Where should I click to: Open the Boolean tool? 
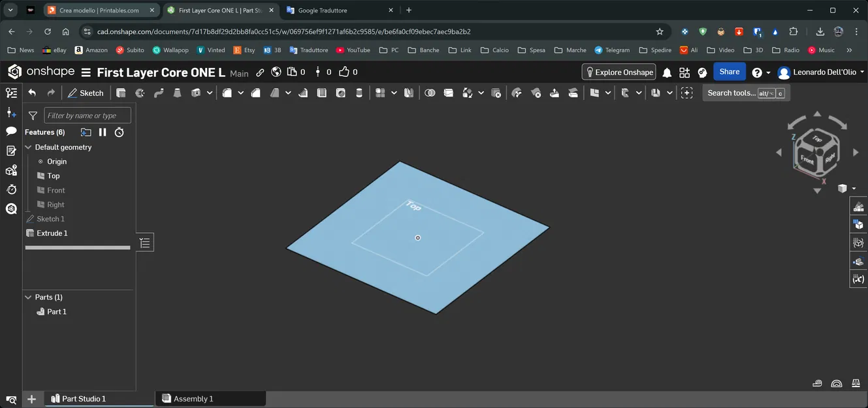coord(430,93)
